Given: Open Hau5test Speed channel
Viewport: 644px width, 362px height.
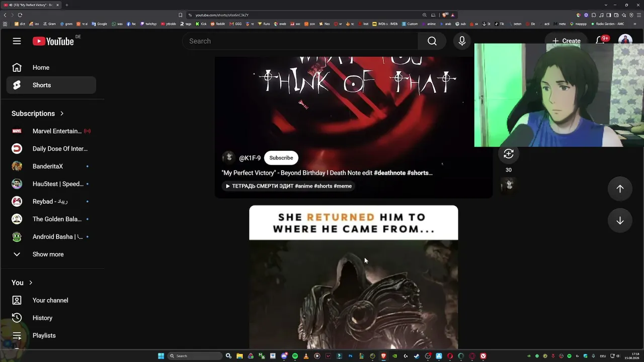Looking at the screenshot, I should point(51,184).
